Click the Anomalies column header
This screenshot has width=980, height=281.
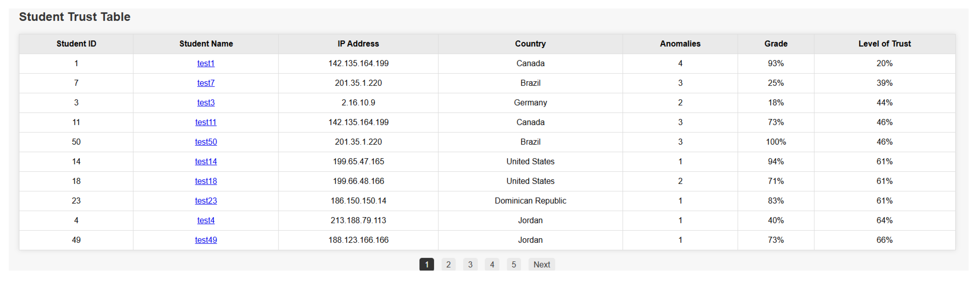coord(679,44)
